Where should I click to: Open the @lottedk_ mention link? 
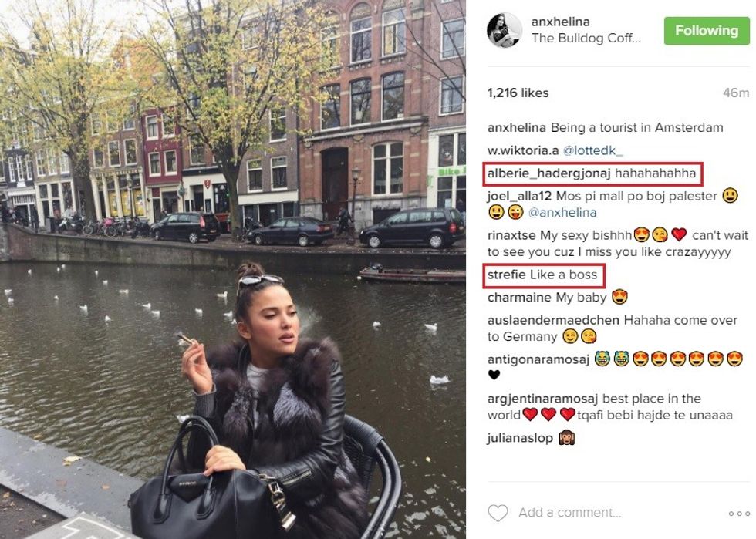click(593, 150)
